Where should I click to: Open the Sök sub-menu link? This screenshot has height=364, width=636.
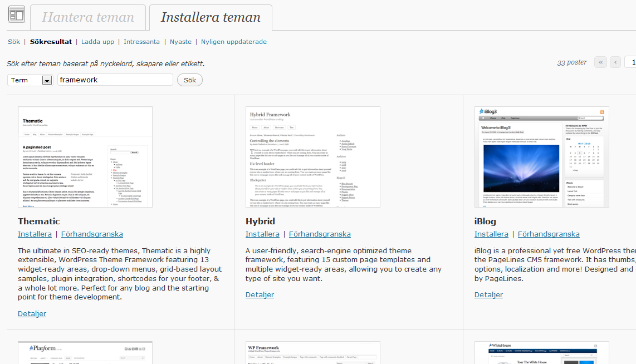(14, 42)
